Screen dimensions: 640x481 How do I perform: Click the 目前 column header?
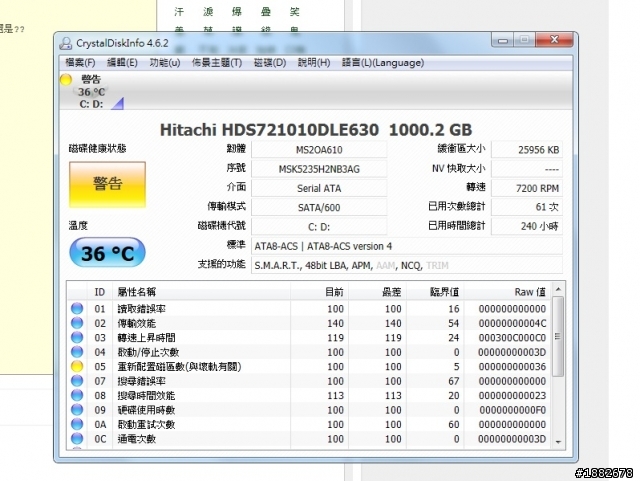tap(320, 292)
